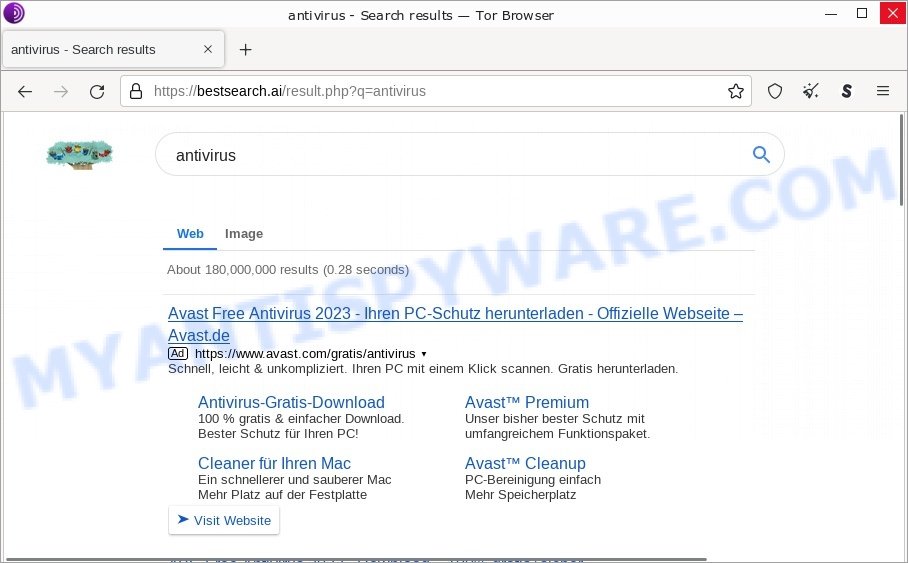This screenshot has height=563, width=908.
Task: Open the Avast Free Antivirus 2023 link
Action: (455, 324)
